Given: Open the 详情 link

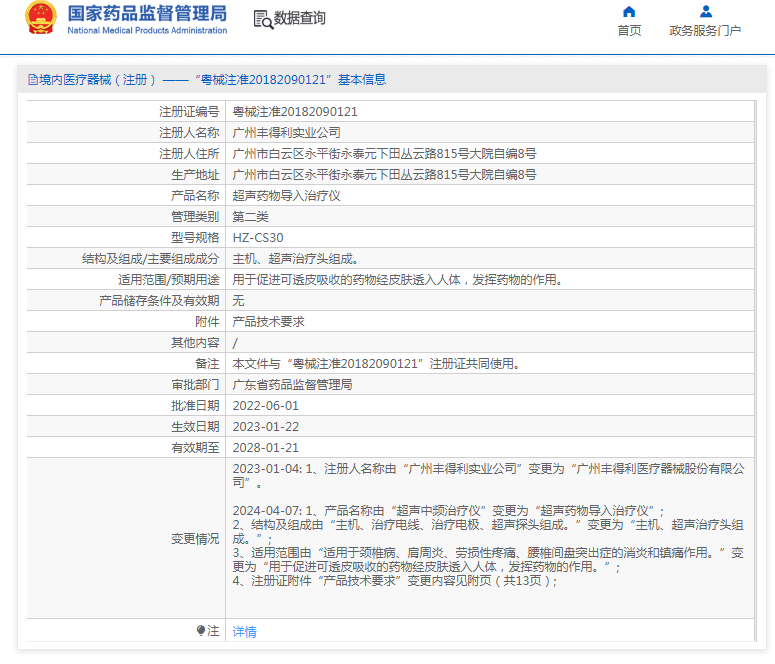Looking at the screenshot, I should click(245, 631).
